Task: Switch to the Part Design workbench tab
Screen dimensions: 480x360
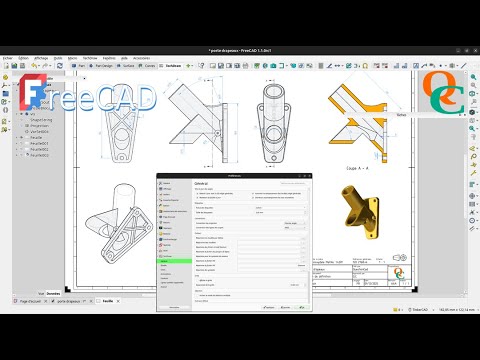Action: coord(101,66)
